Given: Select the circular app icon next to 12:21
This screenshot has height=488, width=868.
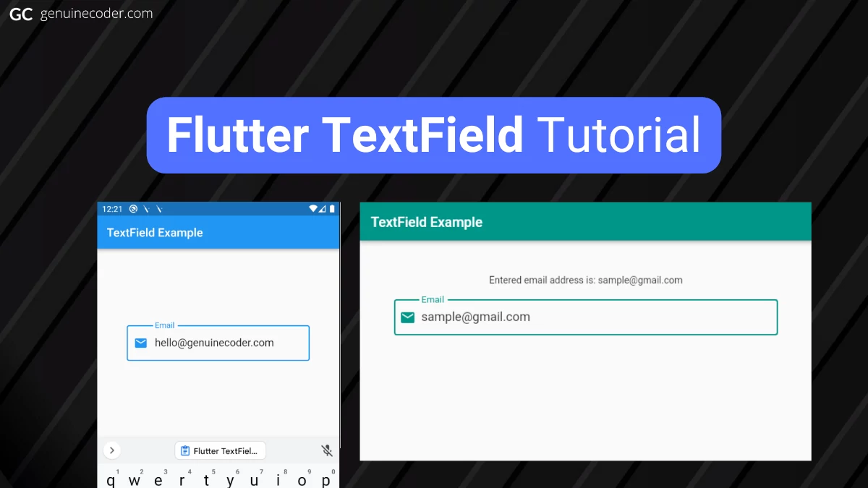Looking at the screenshot, I should (132, 208).
